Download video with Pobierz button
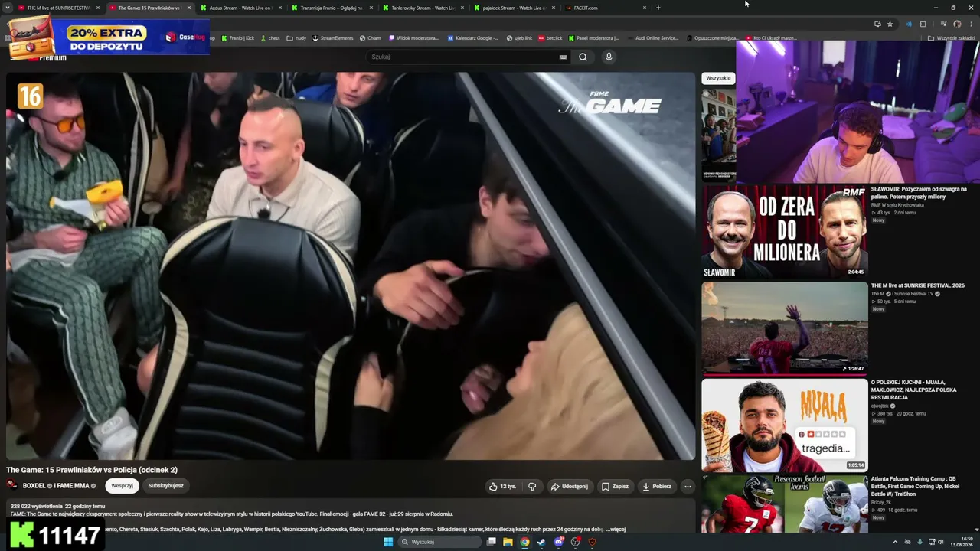This screenshot has width=980, height=551. pos(657,486)
